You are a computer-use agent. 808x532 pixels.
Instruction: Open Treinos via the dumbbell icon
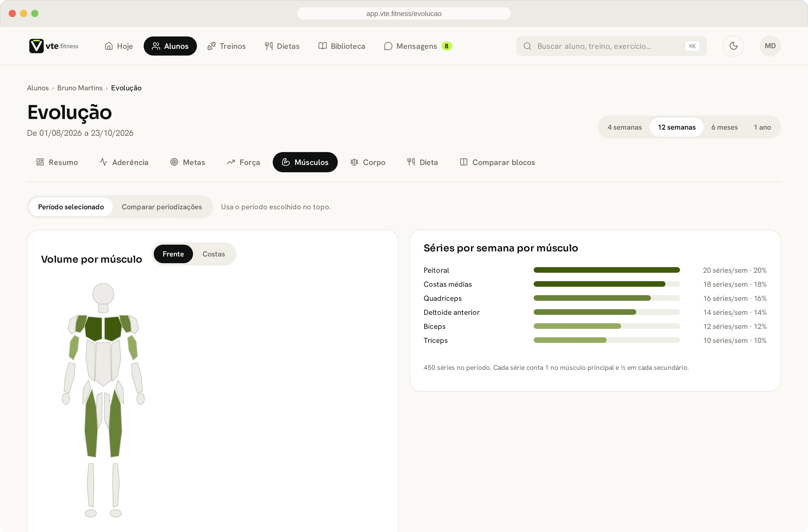(x=211, y=46)
